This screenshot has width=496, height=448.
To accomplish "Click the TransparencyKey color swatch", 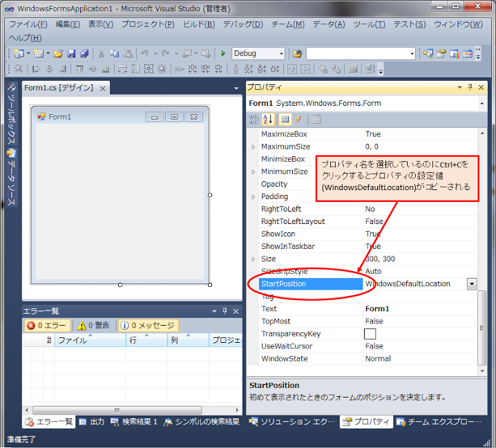I will click(x=370, y=334).
